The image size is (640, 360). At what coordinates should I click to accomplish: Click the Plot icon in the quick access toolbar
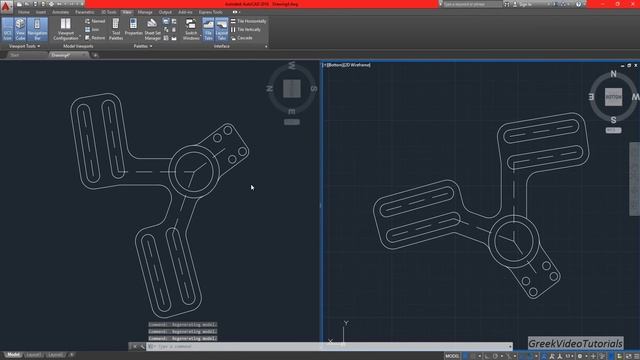coord(52,4)
